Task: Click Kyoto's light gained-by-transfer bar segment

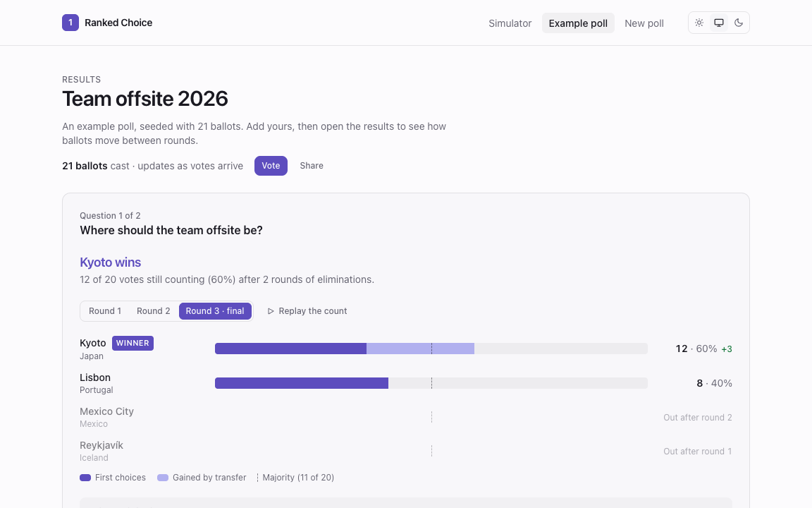Action: click(x=421, y=349)
